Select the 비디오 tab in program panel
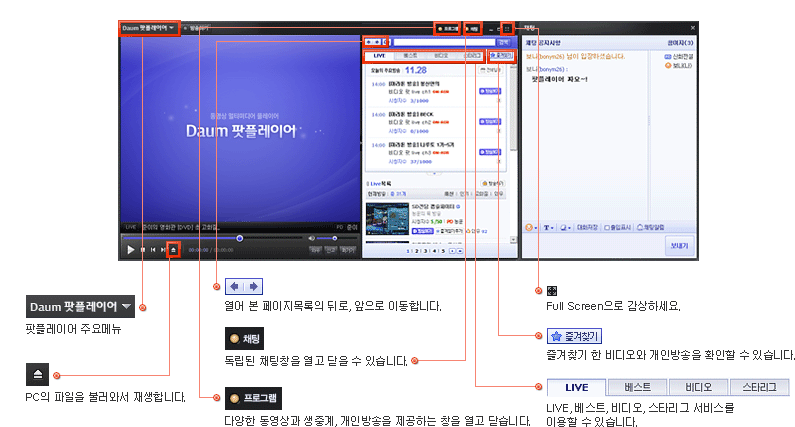The height and width of the screenshot is (427, 795). point(441,56)
